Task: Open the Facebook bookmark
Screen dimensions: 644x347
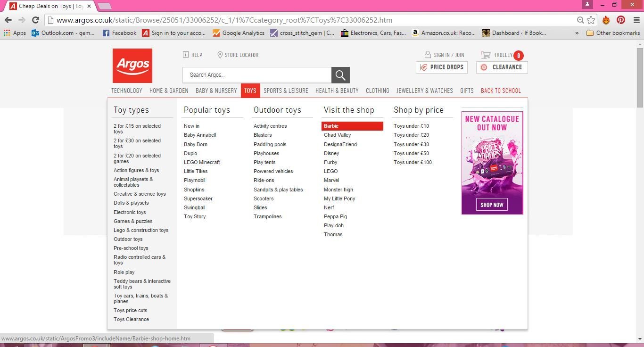Action: tap(119, 33)
